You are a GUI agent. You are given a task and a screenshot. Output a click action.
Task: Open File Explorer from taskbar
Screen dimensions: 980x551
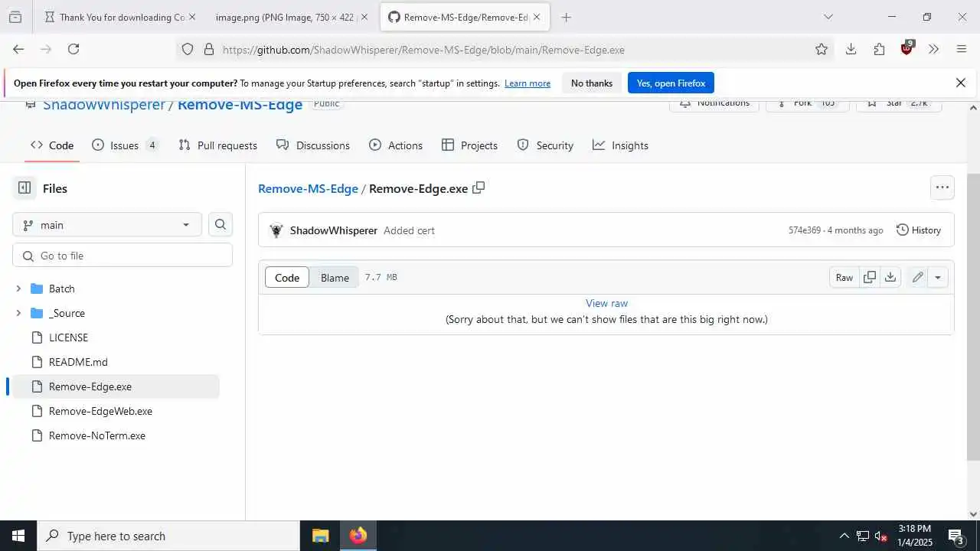320,536
